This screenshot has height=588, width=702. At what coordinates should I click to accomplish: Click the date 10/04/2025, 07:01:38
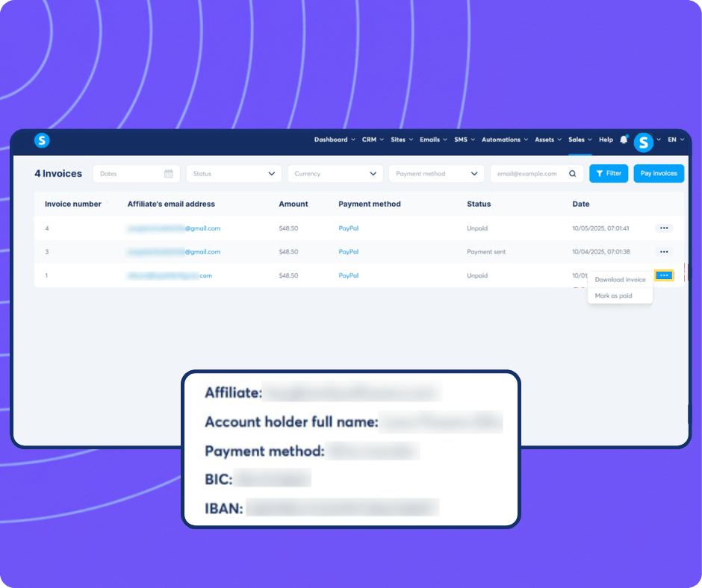pyautogui.click(x=601, y=252)
